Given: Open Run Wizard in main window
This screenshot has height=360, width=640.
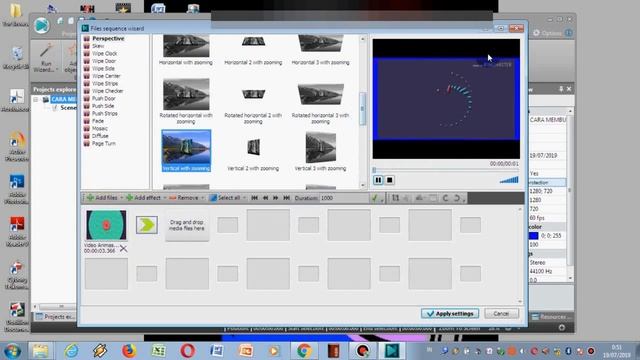Looking at the screenshot, I should (x=46, y=58).
